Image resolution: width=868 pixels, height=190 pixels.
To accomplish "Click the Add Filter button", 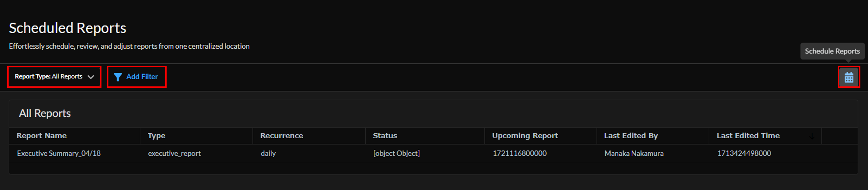I will coord(137,77).
